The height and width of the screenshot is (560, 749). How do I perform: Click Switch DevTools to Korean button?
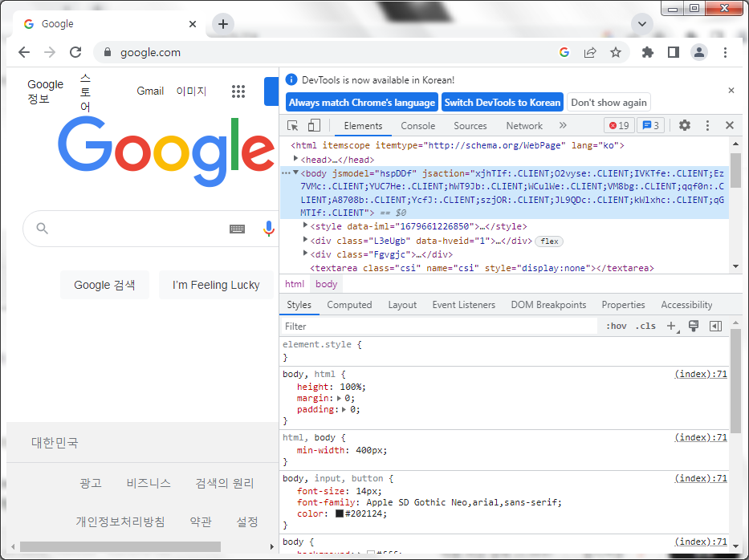point(502,102)
